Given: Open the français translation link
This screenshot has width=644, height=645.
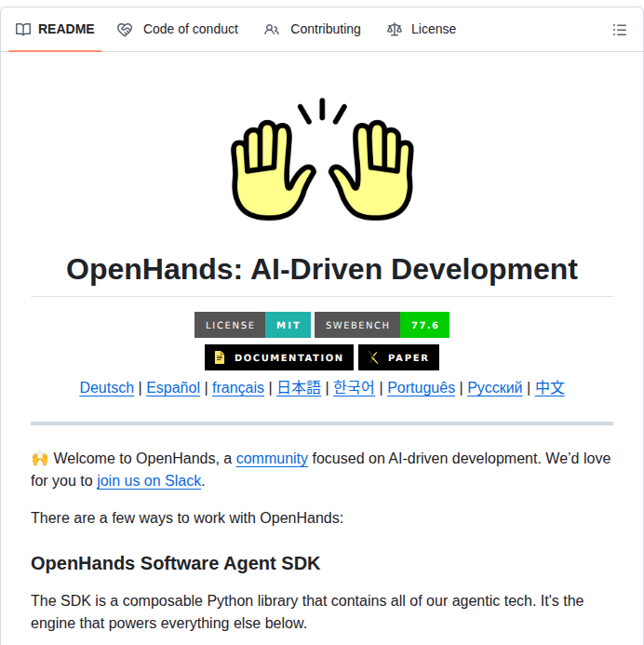Looking at the screenshot, I should click(x=238, y=387).
